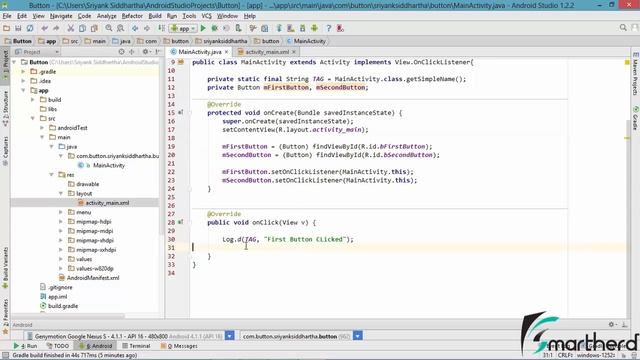Open the AVD Manager icon
The height and width of the screenshot is (360, 640).
pyautogui.click(x=291, y=28)
